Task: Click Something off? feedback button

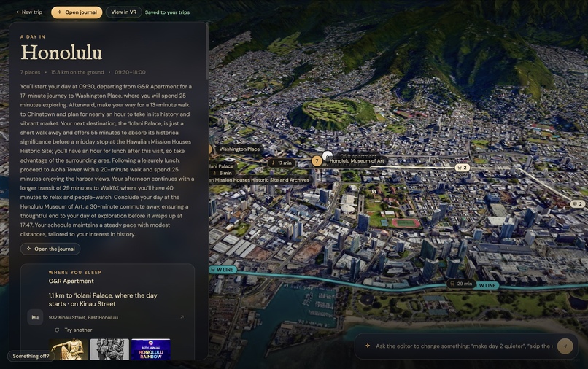Action: pos(31,356)
